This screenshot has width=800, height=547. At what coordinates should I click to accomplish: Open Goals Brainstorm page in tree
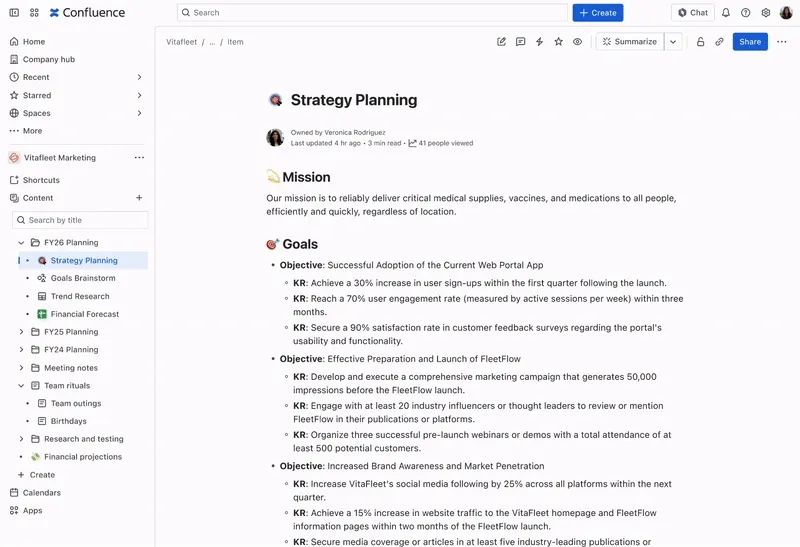83,278
